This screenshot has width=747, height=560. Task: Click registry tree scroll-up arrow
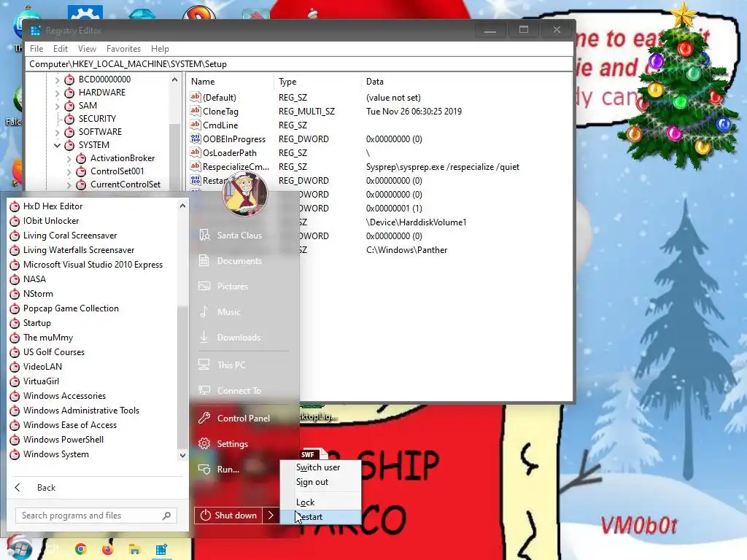pyautogui.click(x=174, y=80)
